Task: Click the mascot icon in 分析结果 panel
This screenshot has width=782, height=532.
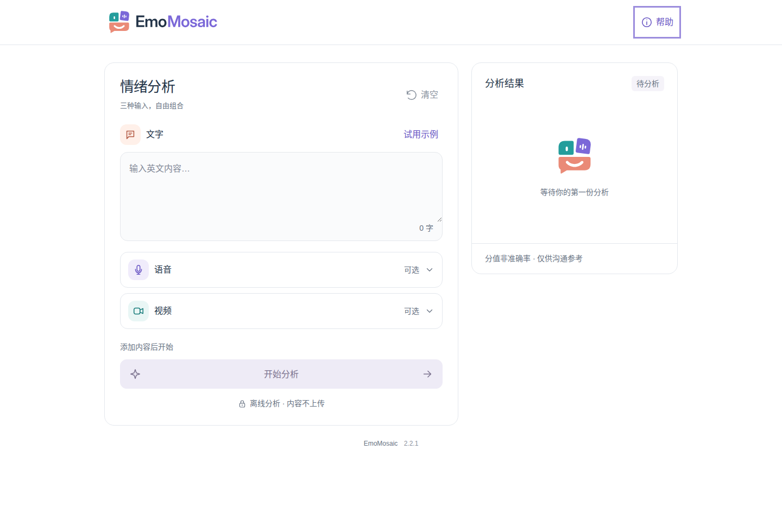Action: coord(575,156)
